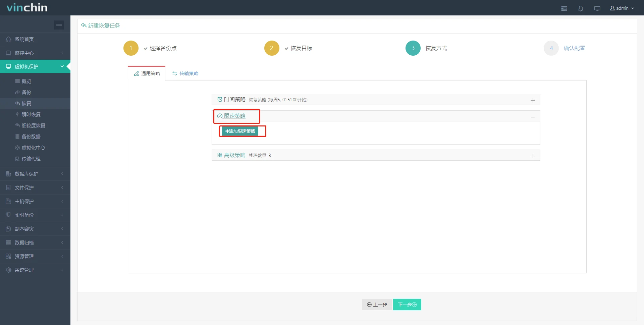Screen dimensions: 644x325
Task: Expand 主机保护 menu
Action: coord(35,201)
